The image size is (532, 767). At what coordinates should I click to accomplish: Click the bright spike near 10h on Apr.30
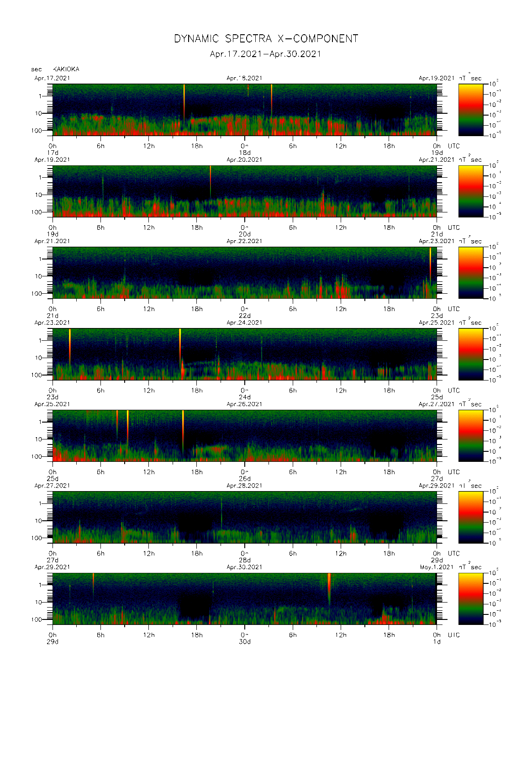[x=329, y=589]
